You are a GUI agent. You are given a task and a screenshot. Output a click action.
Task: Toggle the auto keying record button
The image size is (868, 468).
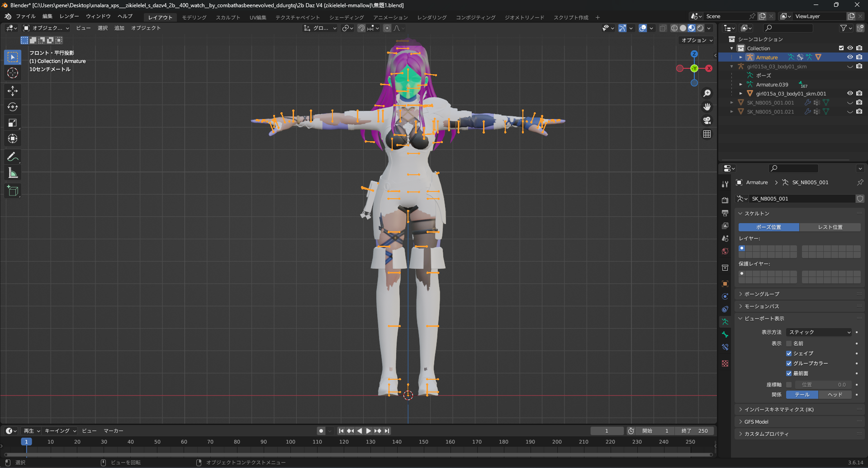[321, 431]
